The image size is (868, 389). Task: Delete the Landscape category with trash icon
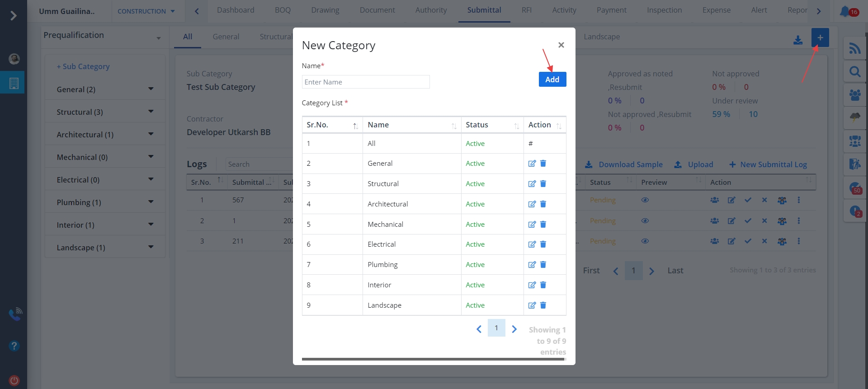543,305
